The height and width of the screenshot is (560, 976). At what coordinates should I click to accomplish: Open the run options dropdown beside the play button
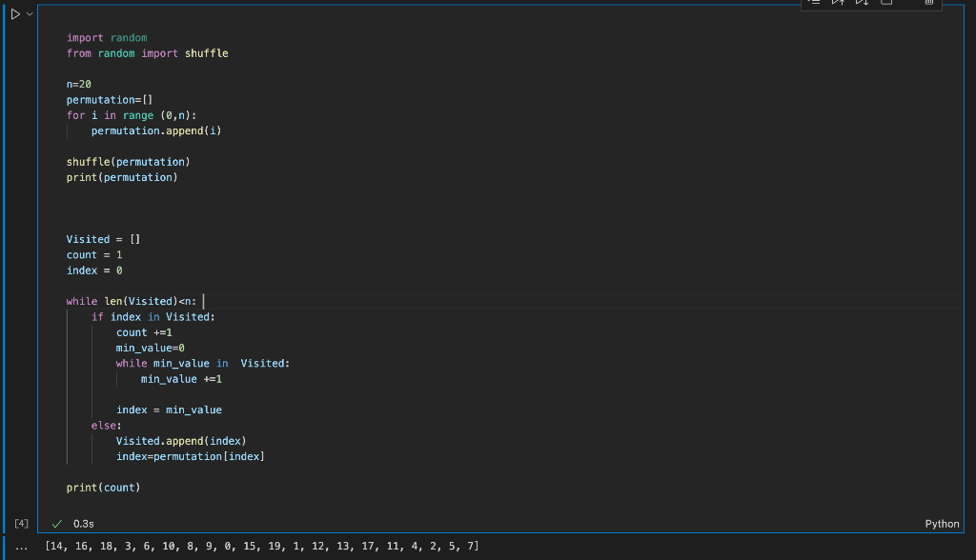(x=28, y=14)
